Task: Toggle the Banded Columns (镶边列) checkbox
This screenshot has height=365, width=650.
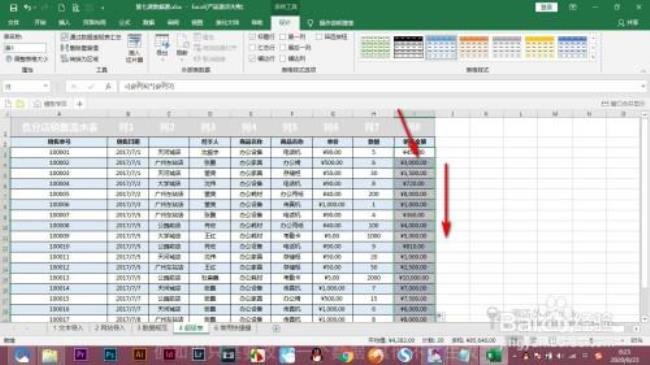Action: pyautogui.click(x=283, y=58)
